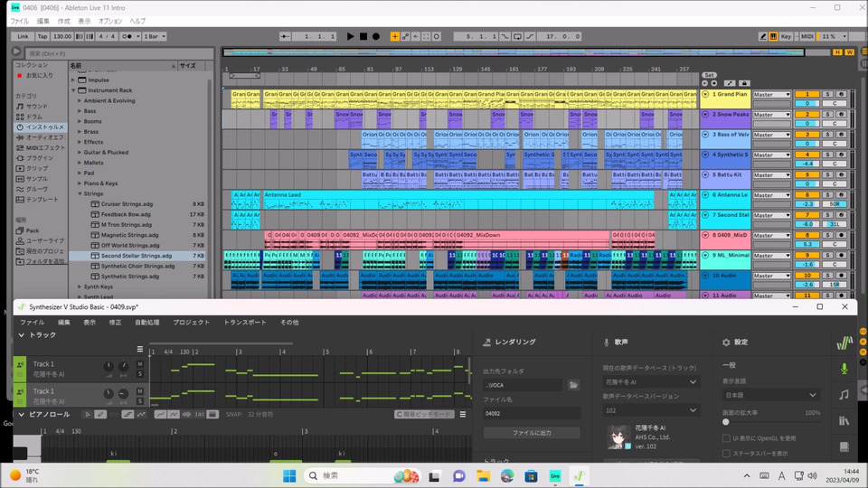Open the library panel icon in sidebar

click(x=844, y=421)
